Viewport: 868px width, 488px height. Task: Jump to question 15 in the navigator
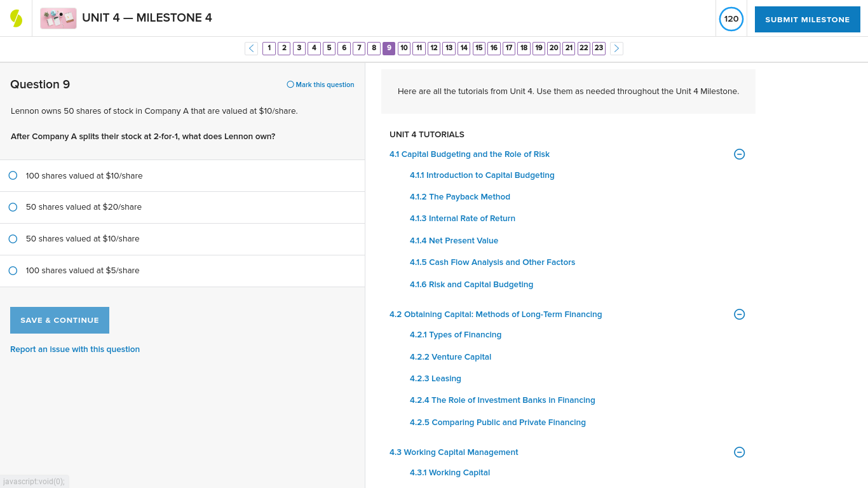click(478, 48)
